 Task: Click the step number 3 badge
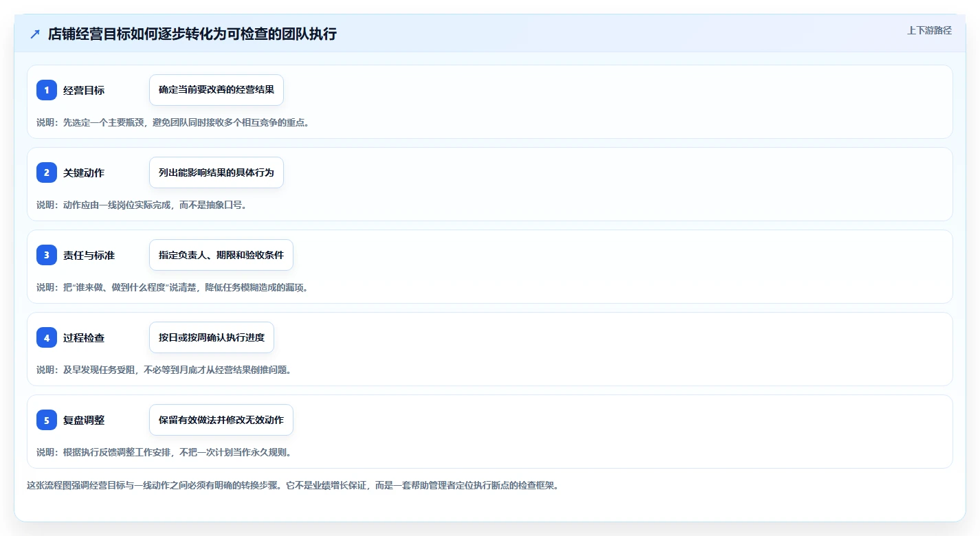47,255
